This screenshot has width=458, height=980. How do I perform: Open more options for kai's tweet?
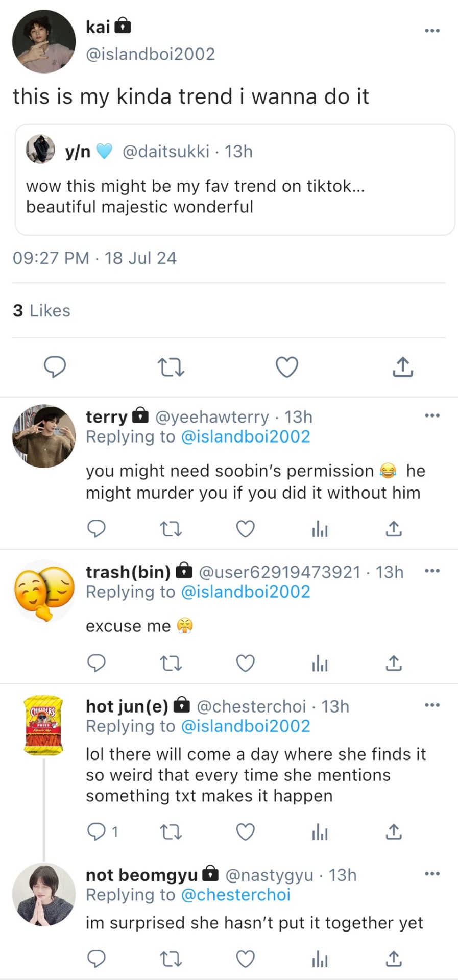[432, 31]
